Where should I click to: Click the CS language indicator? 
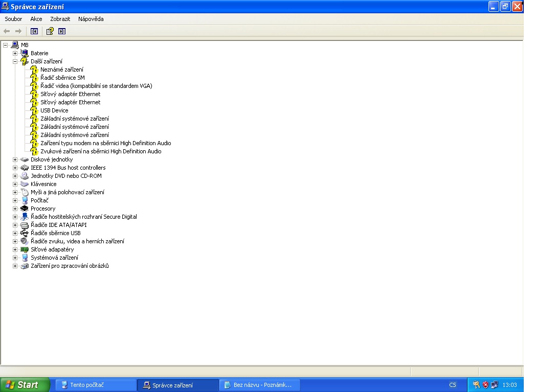452,385
